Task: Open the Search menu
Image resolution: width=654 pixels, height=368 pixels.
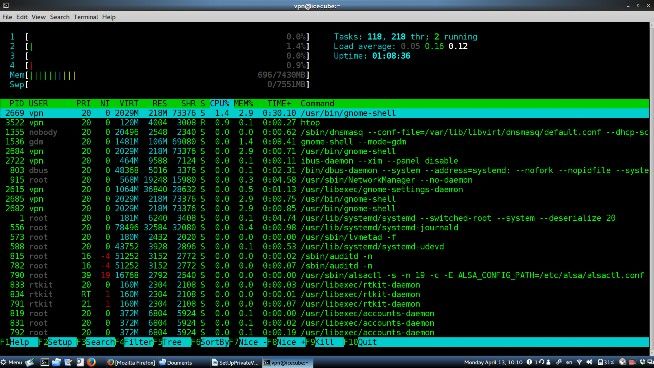Action: coord(59,17)
